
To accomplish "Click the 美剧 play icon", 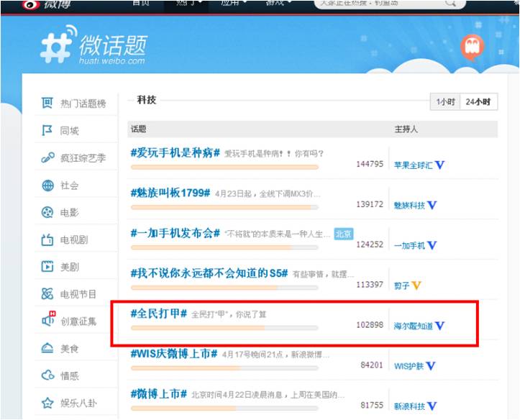I will (x=47, y=267).
